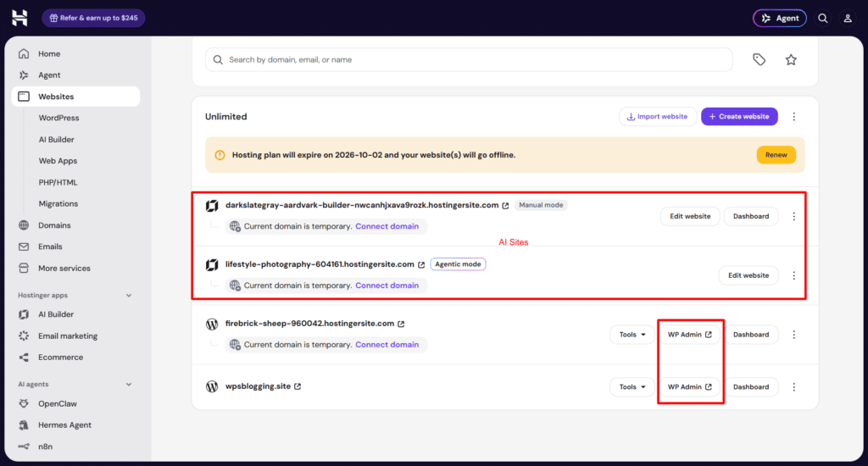Open the search magnifier in top bar
Screen dimensions: 868x466
pyautogui.click(x=822, y=19)
